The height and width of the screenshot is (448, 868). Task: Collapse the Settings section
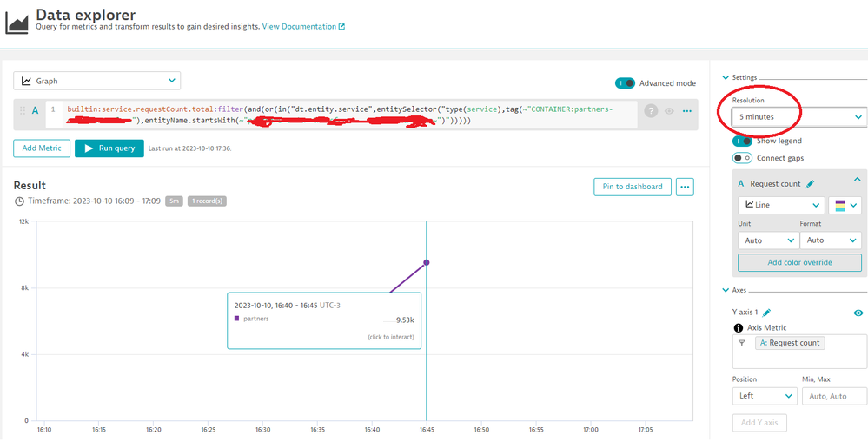click(726, 78)
